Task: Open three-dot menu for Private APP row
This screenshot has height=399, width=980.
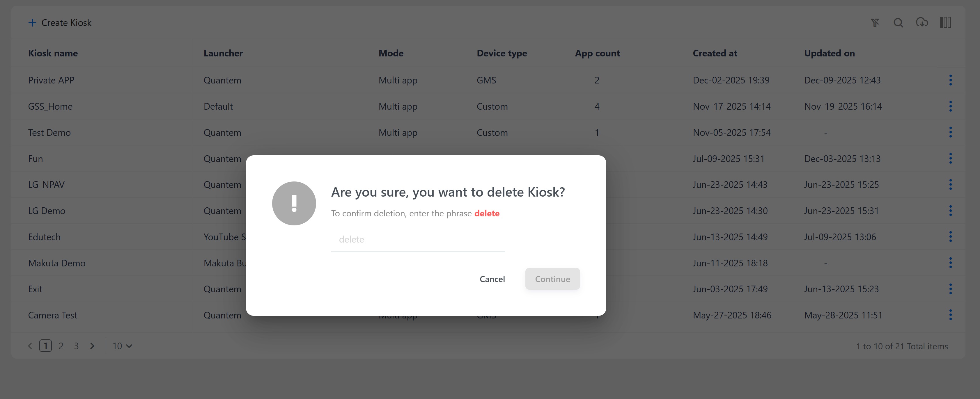Action: tap(950, 80)
